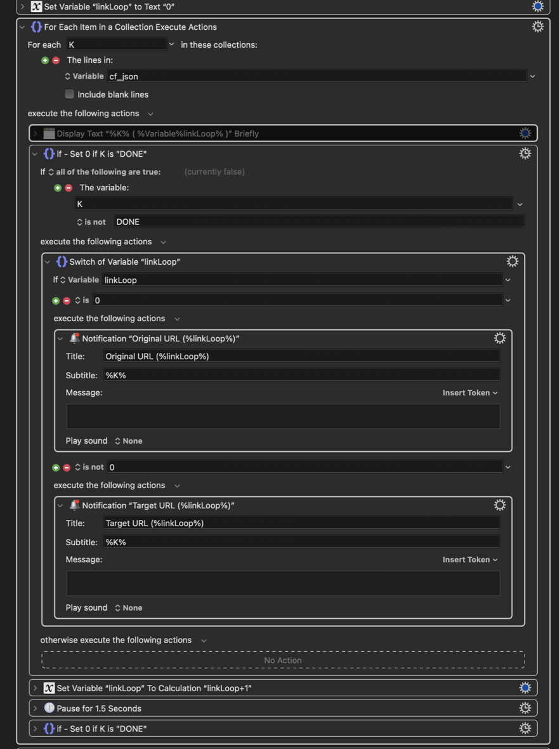Image resolution: width=560 pixels, height=749 pixels.
Task: Collapse the Notification Original URL action
Action: [60, 339]
